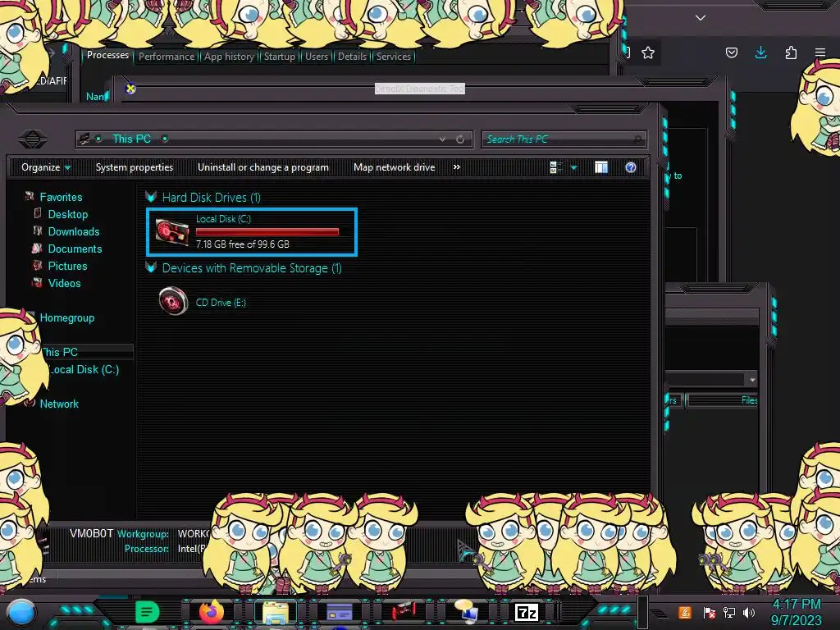Open the red device icon in taskbar
The image size is (840, 630).
[x=404, y=612]
